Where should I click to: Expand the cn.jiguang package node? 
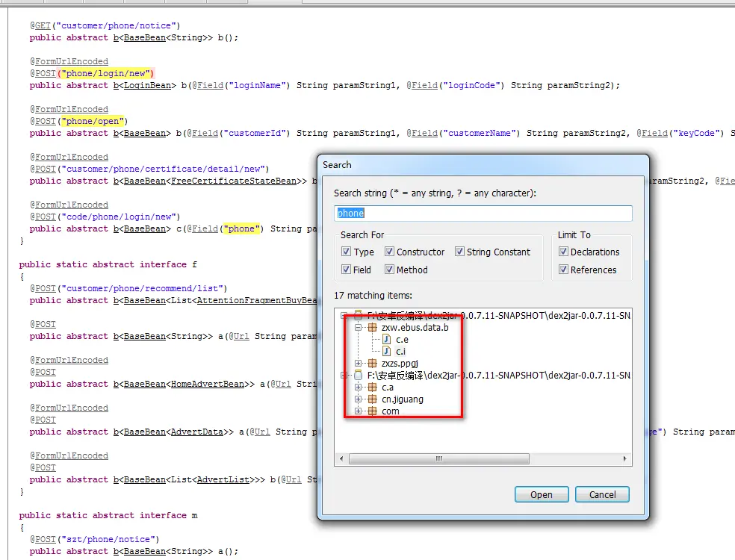[x=358, y=399]
